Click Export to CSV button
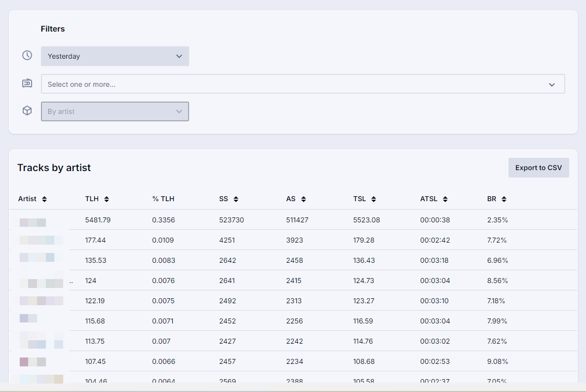The image size is (586, 392). pyautogui.click(x=538, y=168)
